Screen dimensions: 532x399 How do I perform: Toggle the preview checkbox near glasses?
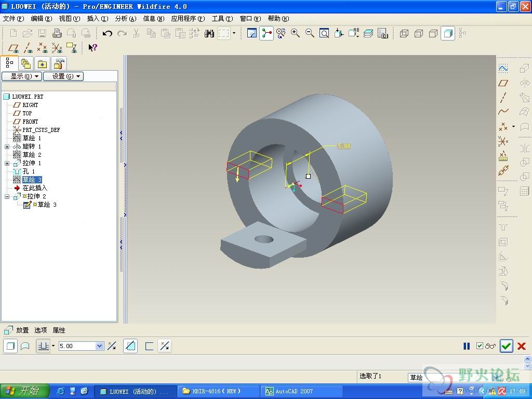(x=480, y=346)
